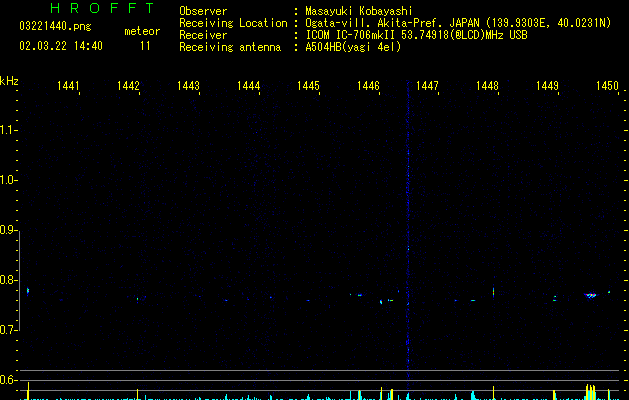Click the meteor label
This screenshot has width=629, height=400.
coord(142,31)
